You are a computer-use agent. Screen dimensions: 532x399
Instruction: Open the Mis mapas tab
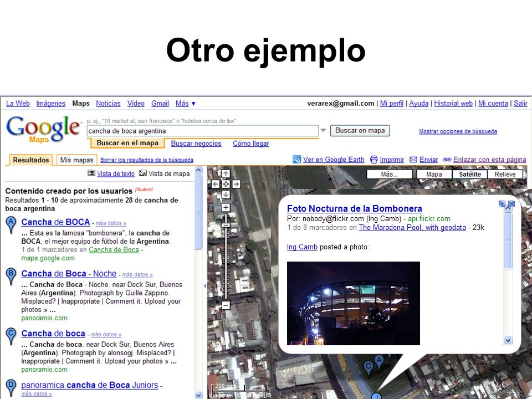[76, 160]
